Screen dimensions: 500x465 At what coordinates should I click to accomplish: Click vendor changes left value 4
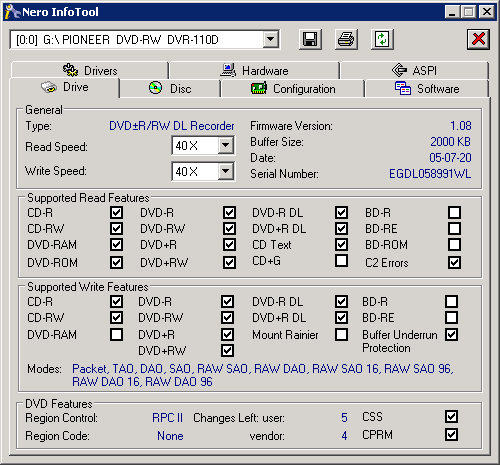344,436
